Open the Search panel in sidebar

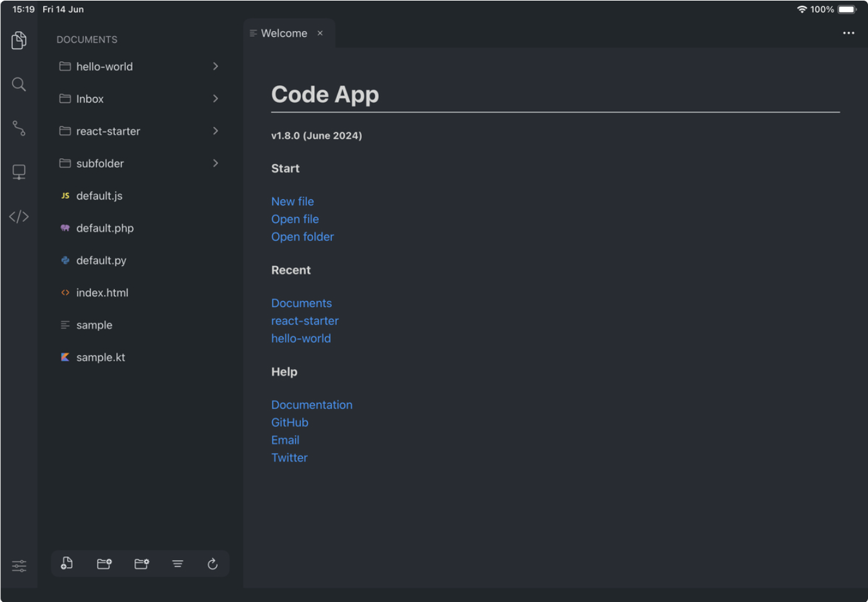tap(19, 84)
